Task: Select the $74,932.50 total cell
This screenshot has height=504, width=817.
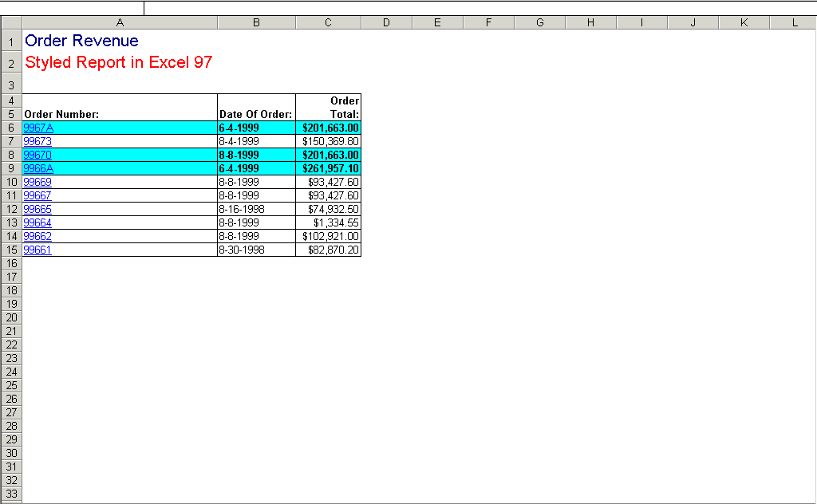Action: [x=328, y=209]
